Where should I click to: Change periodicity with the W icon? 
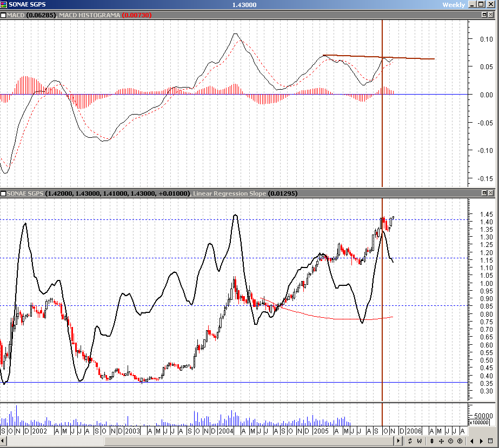(x=420, y=441)
